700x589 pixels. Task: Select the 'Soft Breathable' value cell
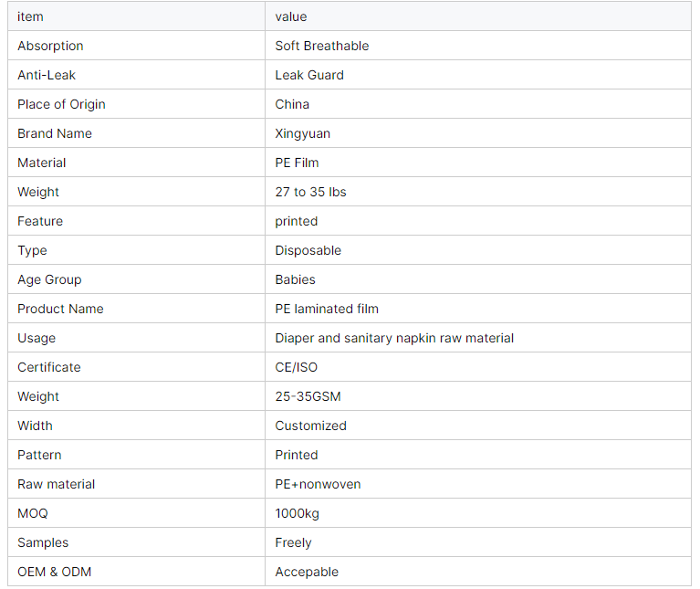pyautogui.click(x=322, y=46)
